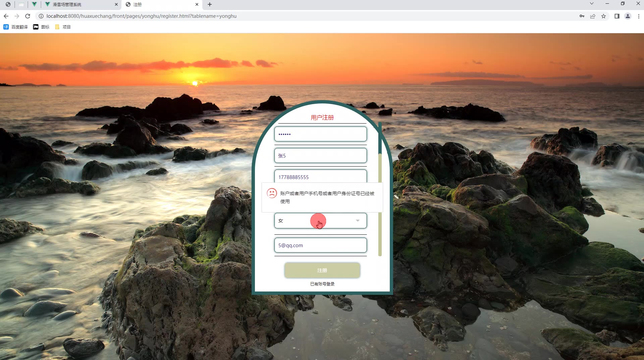
Task: Minimize the browser window
Action: click(x=607, y=4)
